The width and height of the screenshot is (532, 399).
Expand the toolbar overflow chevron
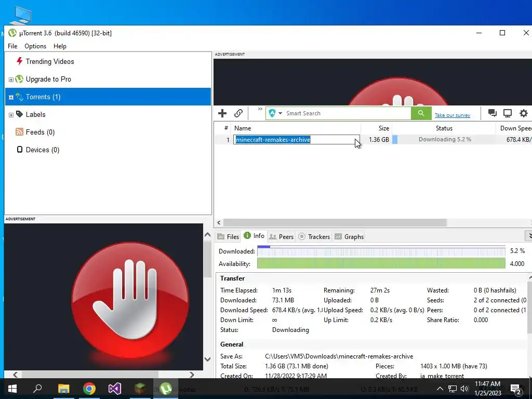[260, 109]
